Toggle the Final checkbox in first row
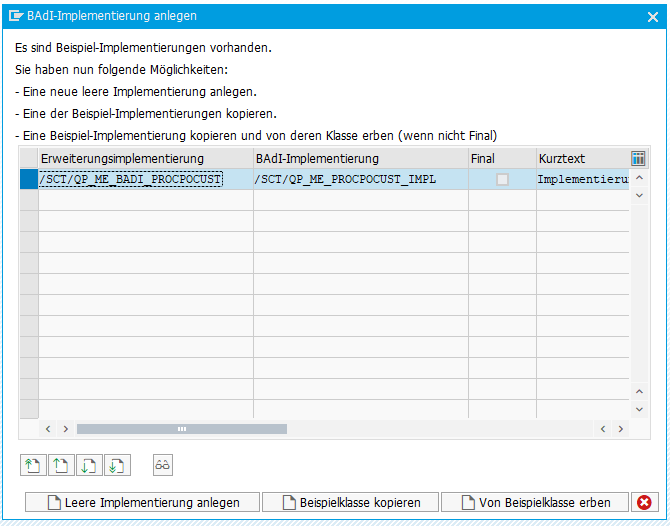 (502, 179)
